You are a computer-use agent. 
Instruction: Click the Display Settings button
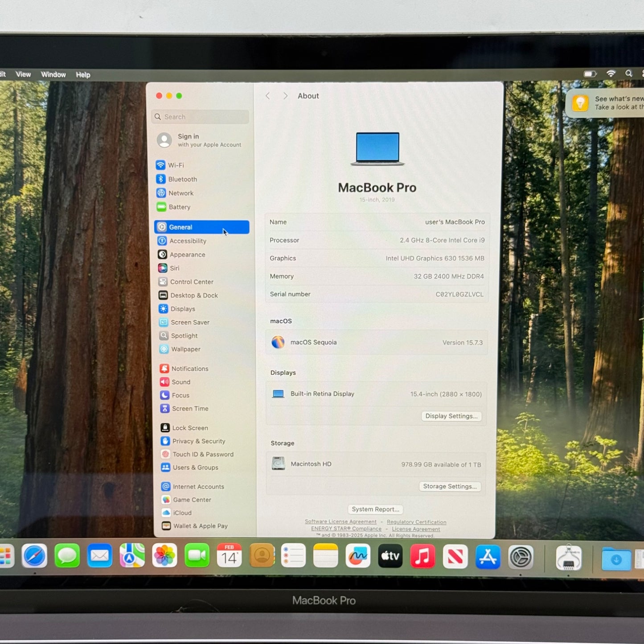pos(451,416)
